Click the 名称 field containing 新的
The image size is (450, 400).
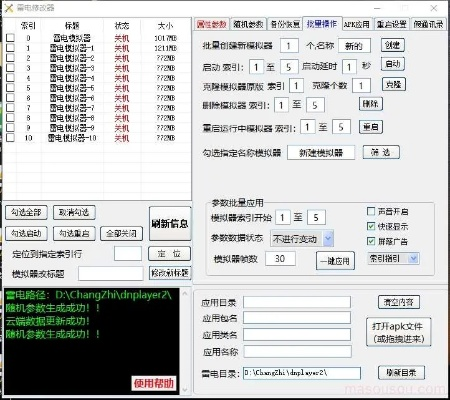pos(354,45)
